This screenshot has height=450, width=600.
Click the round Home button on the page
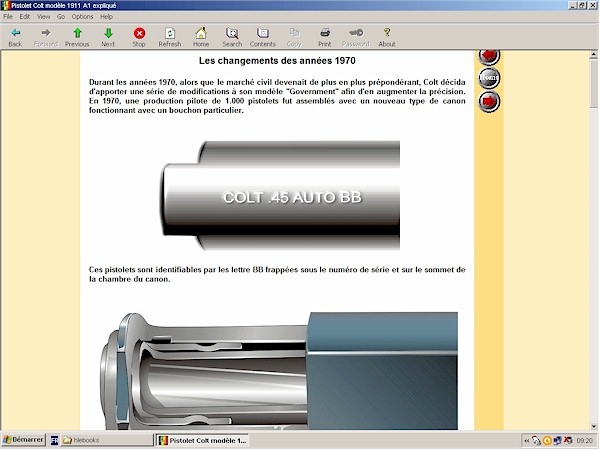tap(489, 78)
